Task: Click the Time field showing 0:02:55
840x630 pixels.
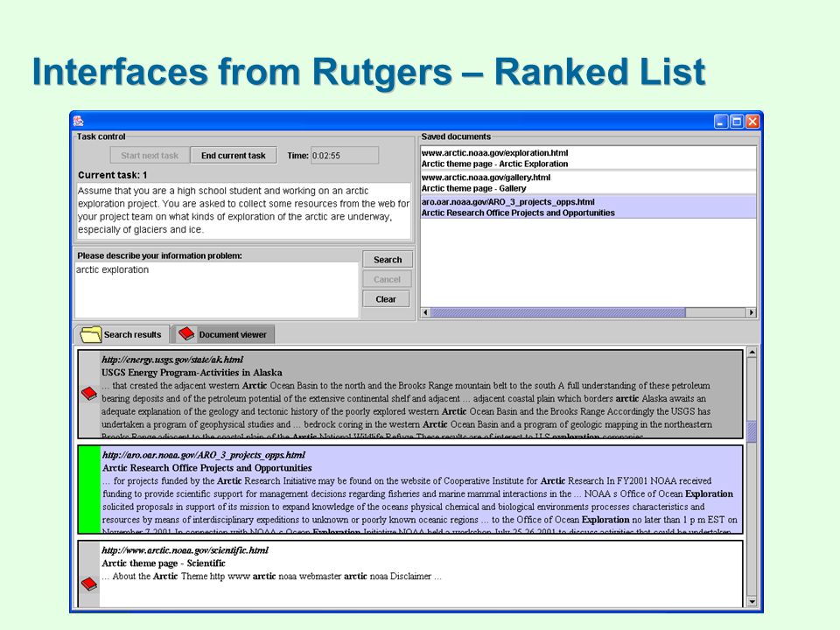Action: (345, 156)
